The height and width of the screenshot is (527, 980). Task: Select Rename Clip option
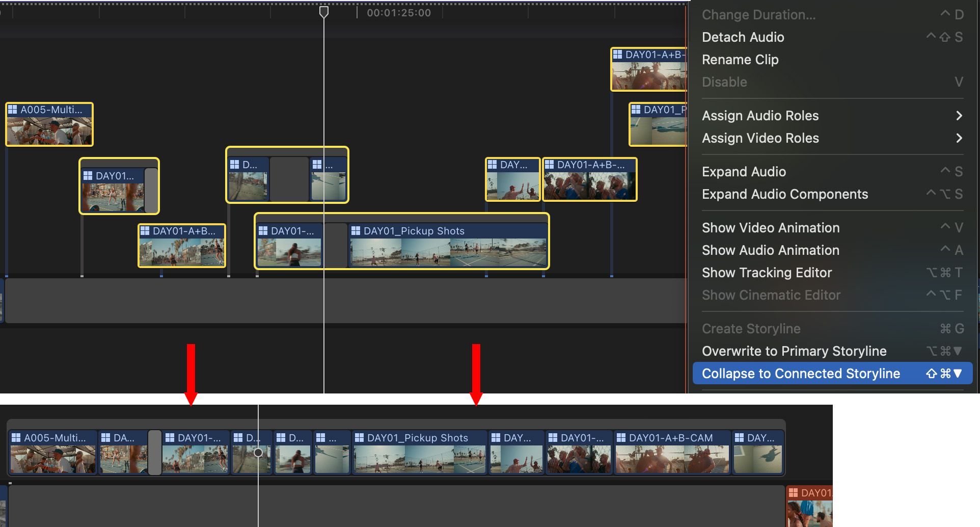740,60
